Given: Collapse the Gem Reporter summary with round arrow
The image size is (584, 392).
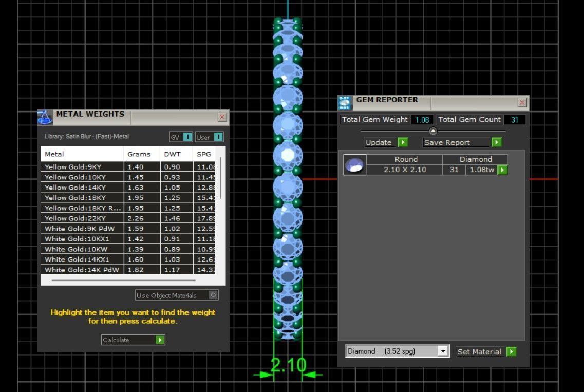Looking at the screenshot, I should 433,131.
